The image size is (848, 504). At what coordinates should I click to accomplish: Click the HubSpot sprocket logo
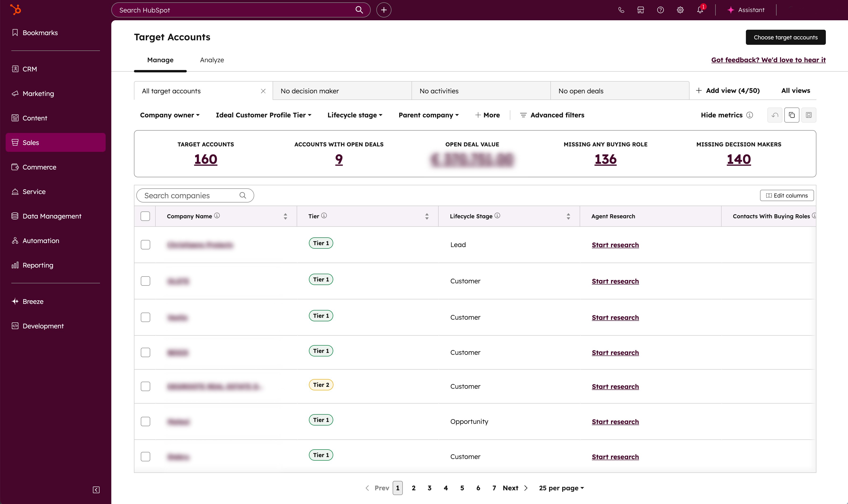(16, 9)
